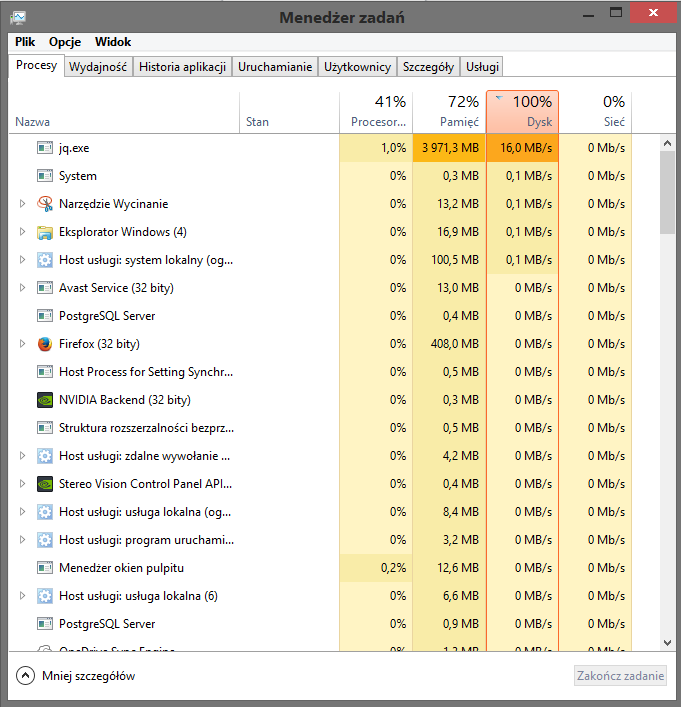This screenshot has width=681, height=707.
Task: Click the Firefox icon in process list
Action: pos(44,344)
